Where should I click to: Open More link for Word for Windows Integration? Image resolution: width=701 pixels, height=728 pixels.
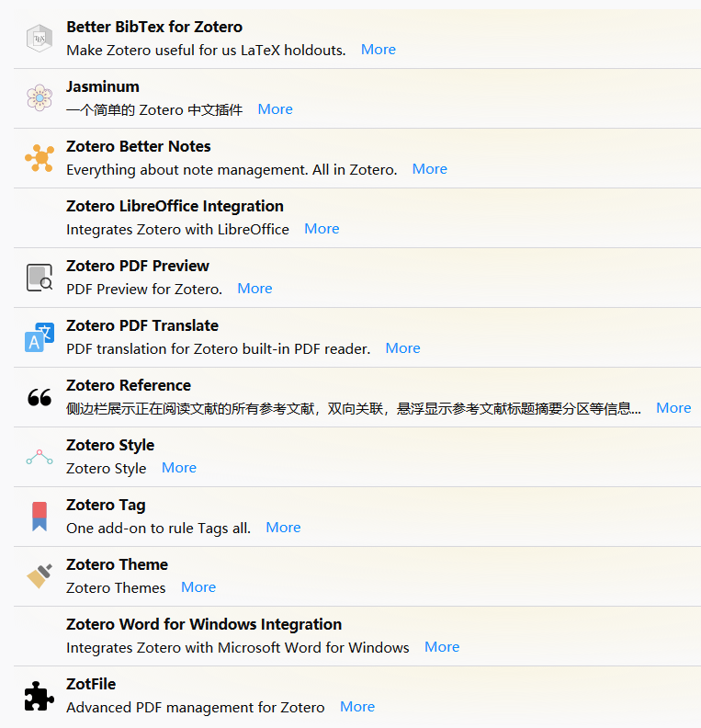click(442, 647)
